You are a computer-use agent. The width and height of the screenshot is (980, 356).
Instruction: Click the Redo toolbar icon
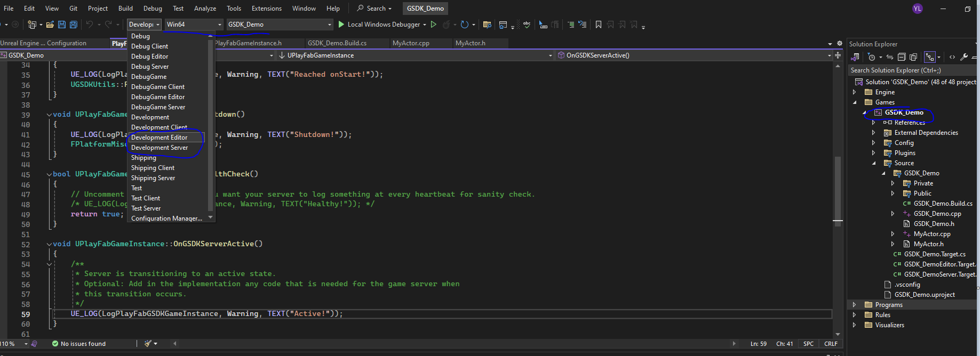click(108, 25)
